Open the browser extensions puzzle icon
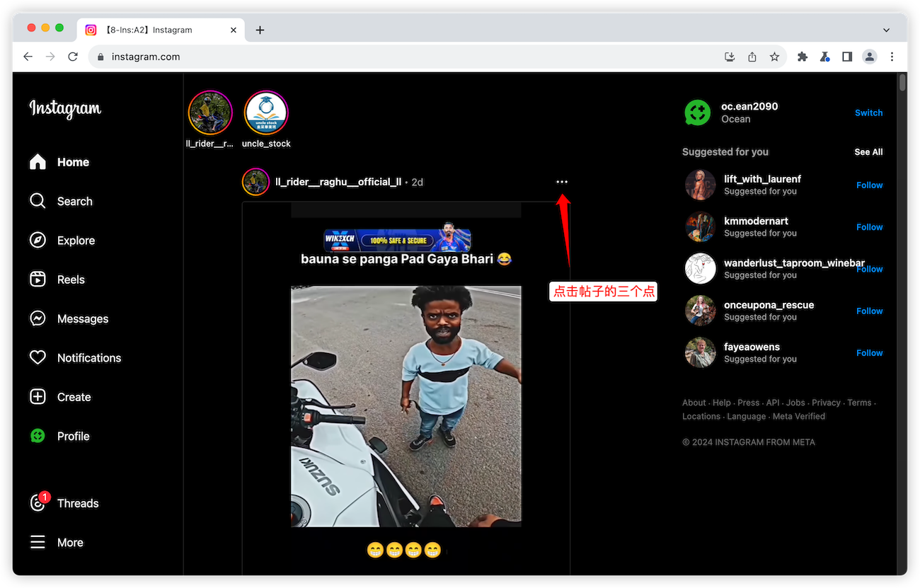Screen dimensions: 920x588 click(x=803, y=57)
